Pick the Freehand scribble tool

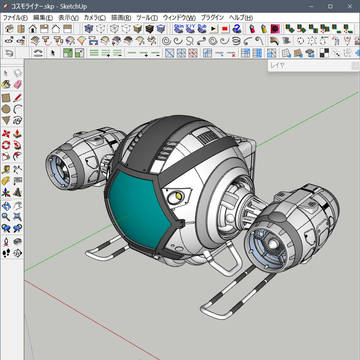pos(17,120)
